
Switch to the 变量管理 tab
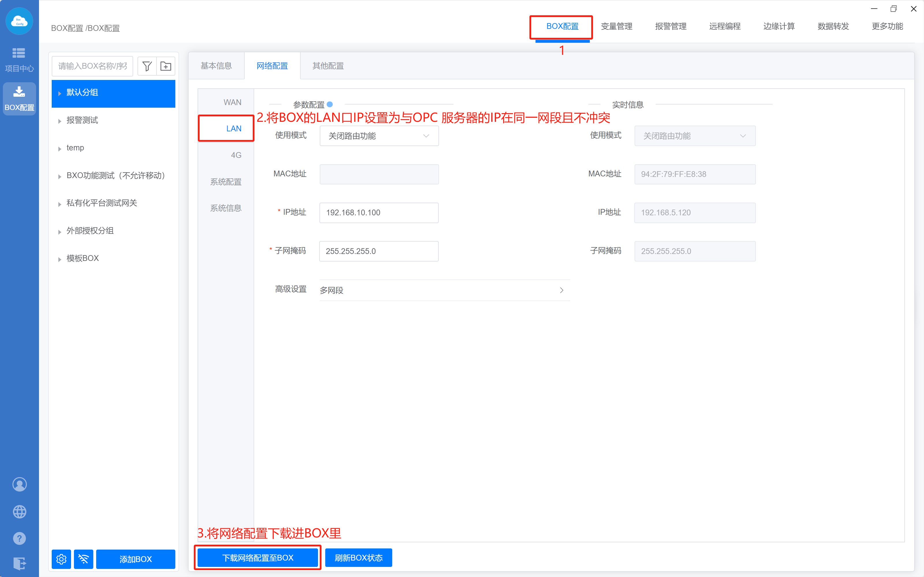point(617,26)
